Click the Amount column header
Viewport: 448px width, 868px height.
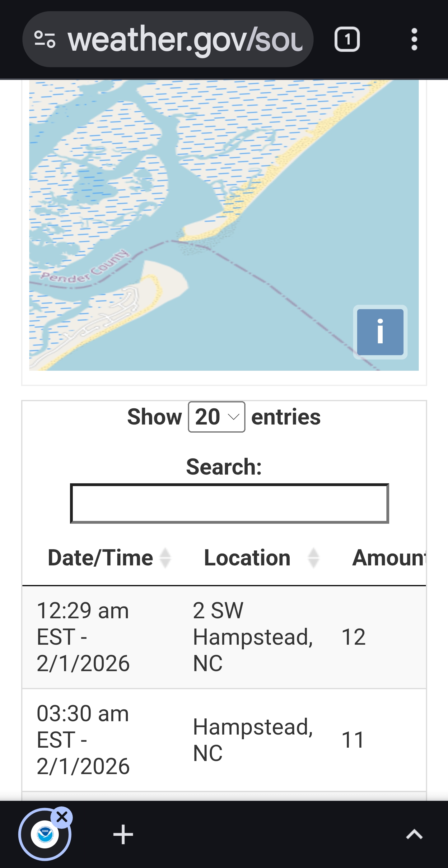388,558
